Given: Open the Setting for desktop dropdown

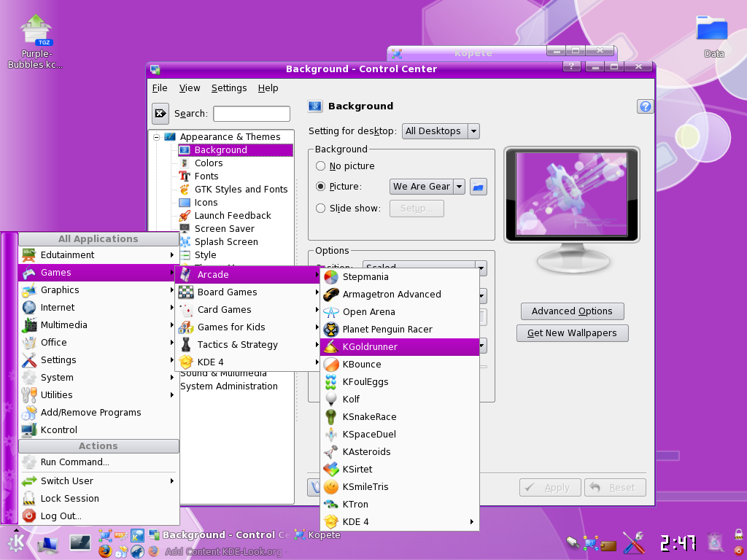Looking at the screenshot, I should point(441,131).
